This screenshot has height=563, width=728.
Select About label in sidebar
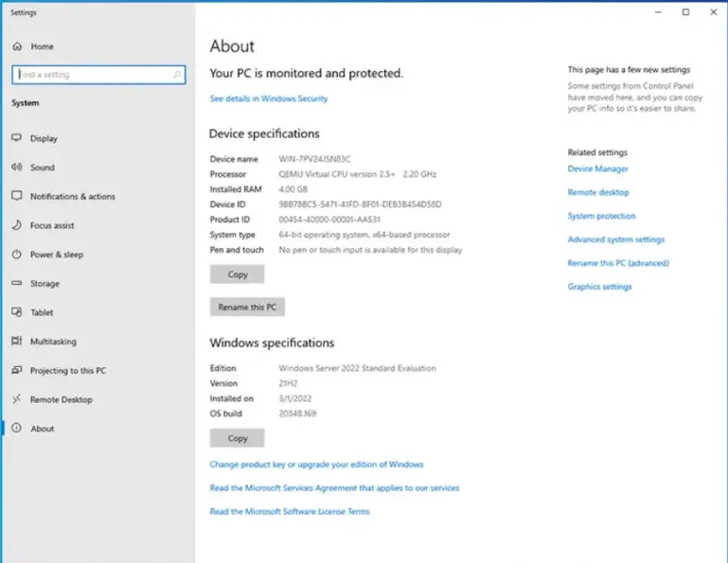pyautogui.click(x=43, y=429)
